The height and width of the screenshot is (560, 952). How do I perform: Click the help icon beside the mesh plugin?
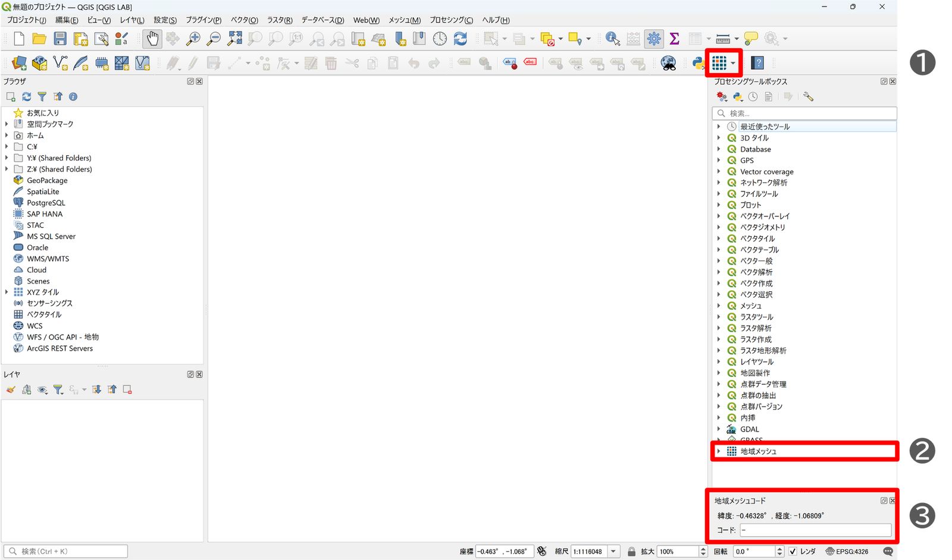[x=757, y=63]
